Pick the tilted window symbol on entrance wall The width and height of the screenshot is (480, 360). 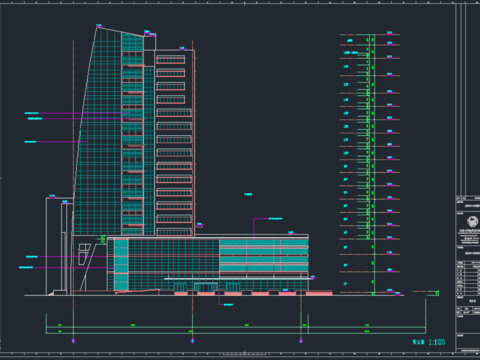click(x=84, y=254)
